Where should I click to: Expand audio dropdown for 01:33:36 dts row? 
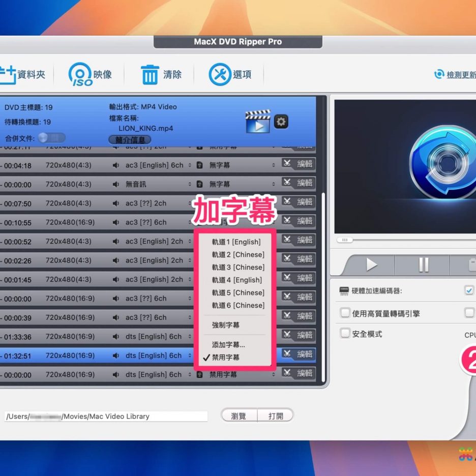click(190, 337)
